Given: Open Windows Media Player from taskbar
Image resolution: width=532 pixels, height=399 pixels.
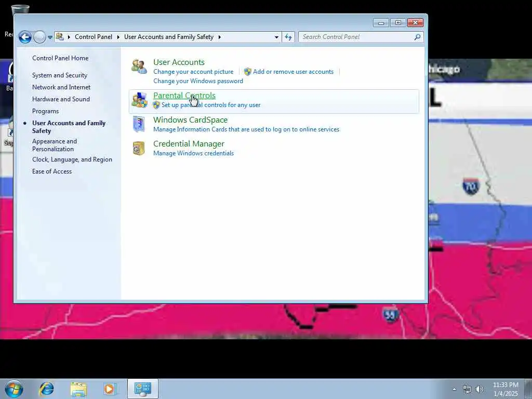Looking at the screenshot, I should [110, 389].
